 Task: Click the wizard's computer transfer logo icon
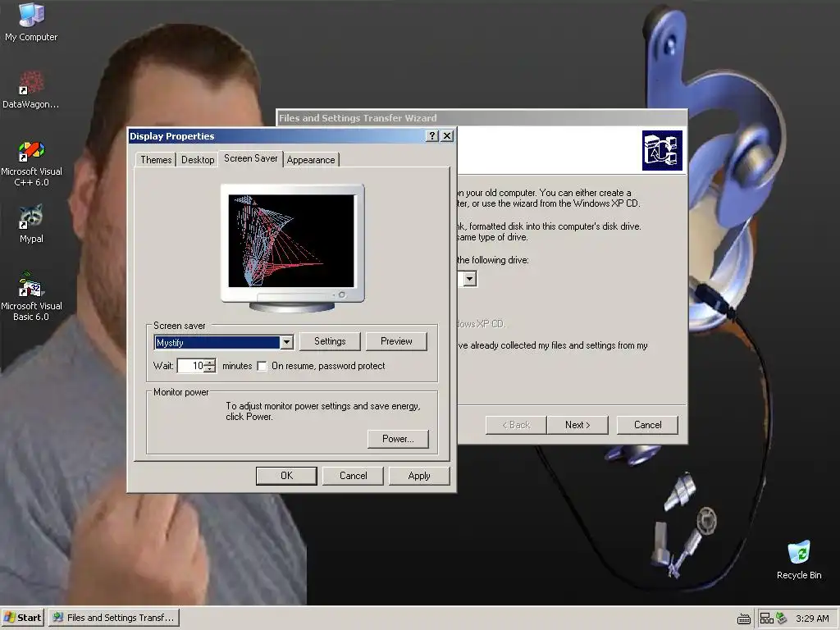click(662, 151)
